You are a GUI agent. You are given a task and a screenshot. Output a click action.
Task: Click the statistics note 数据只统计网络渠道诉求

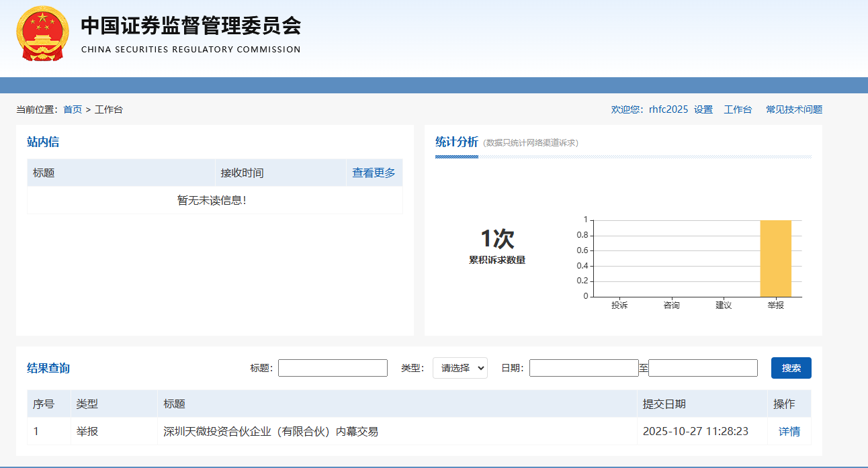pyautogui.click(x=531, y=142)
